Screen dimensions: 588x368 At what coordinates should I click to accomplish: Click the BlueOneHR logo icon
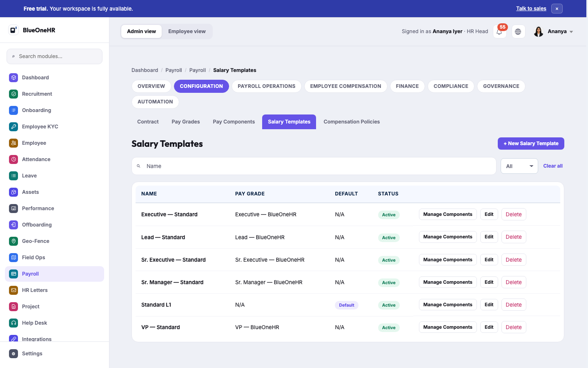click(x=13, y=30)
